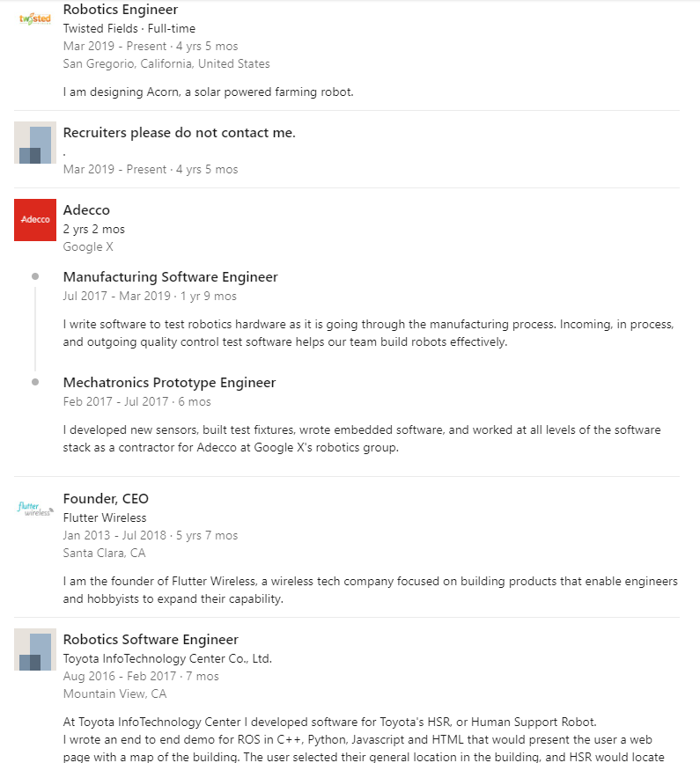The image size is (700, 763).
Task: Click the placeholder logo beside Recruiters entry
Action: [x=35, y=143]
